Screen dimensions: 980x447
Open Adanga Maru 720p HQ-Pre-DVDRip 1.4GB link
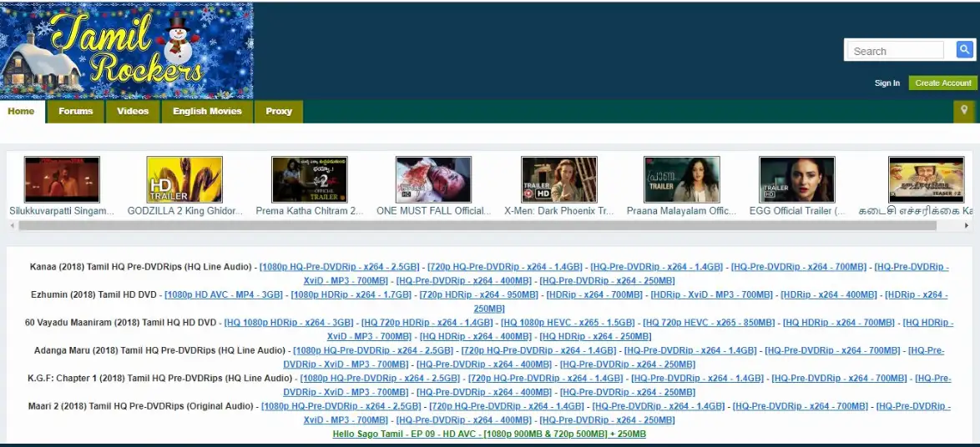(x=538, y=351)
